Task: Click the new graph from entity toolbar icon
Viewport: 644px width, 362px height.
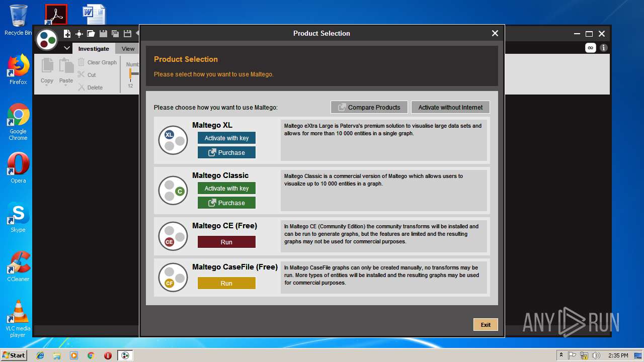Action: click(79, 34)
